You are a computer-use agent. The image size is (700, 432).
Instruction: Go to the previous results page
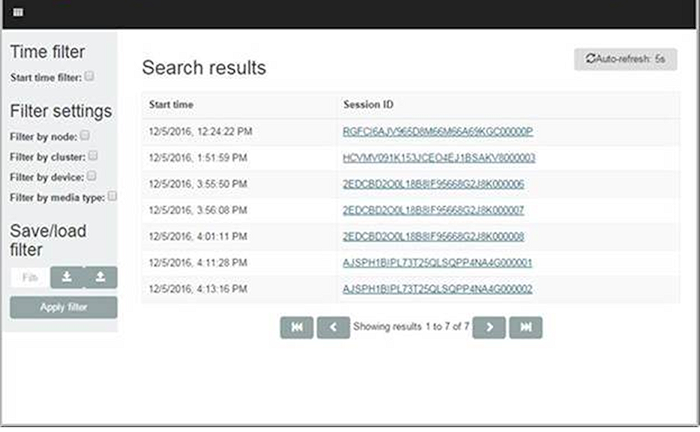(332, 327)
